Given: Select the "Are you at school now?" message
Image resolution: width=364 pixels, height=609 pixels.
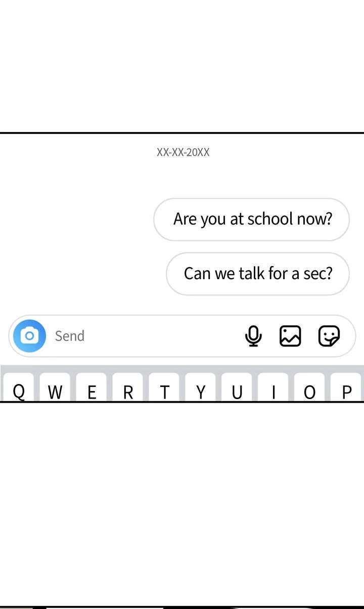Looking at the screenshot, I should 252,219.
